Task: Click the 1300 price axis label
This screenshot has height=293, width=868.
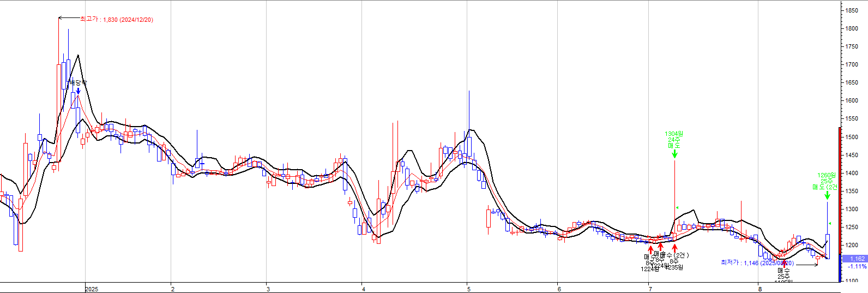Action: (x=852, y=209)
